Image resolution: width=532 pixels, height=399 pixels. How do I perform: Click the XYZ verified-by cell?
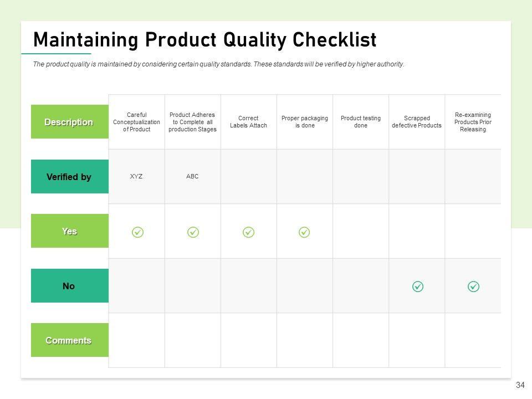pyautogui.click(x=136, y=176)
